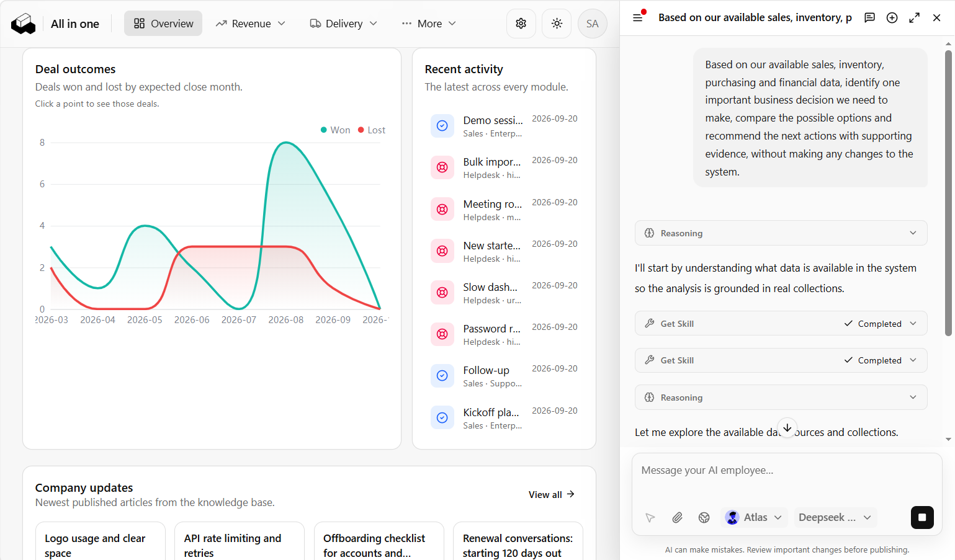Click View all company updates
Image resolution: width=955 pixels, height=560 pixels.
[551, 494]
